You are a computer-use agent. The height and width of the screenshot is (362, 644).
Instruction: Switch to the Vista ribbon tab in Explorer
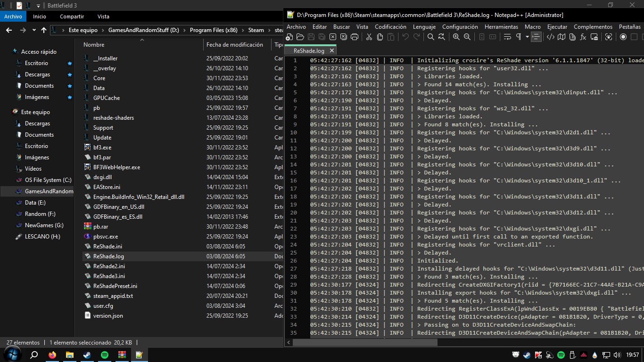[103, 16]
